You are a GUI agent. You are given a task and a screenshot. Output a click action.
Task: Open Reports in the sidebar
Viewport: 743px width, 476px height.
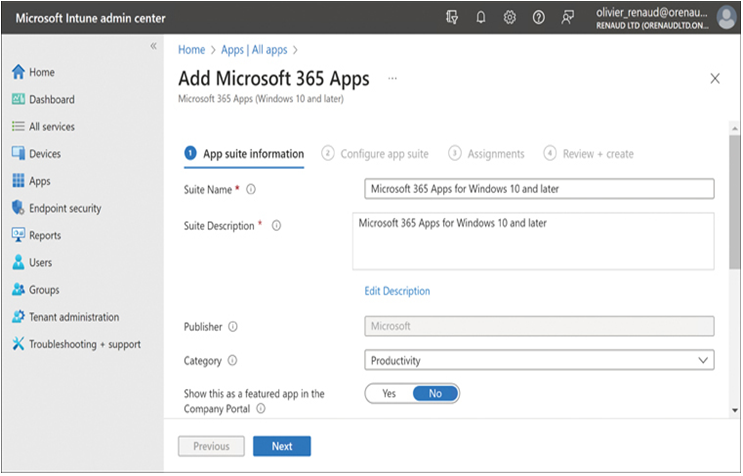pyautogui.click(x=45, y=235)
